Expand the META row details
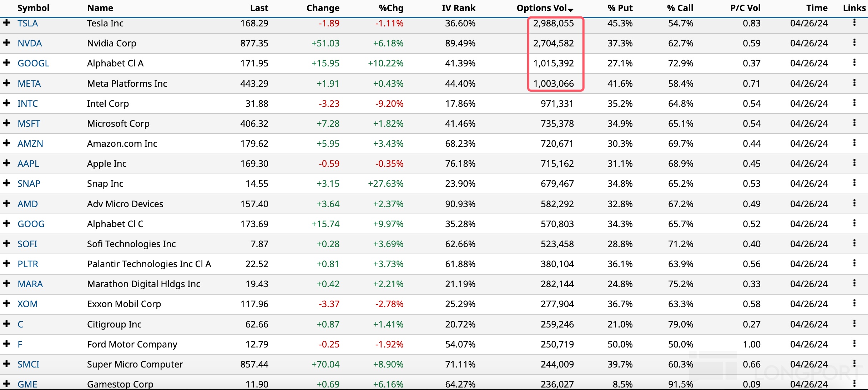Image resolution: width=868 pixels, height=390 pixels. [x=6, y=83]
